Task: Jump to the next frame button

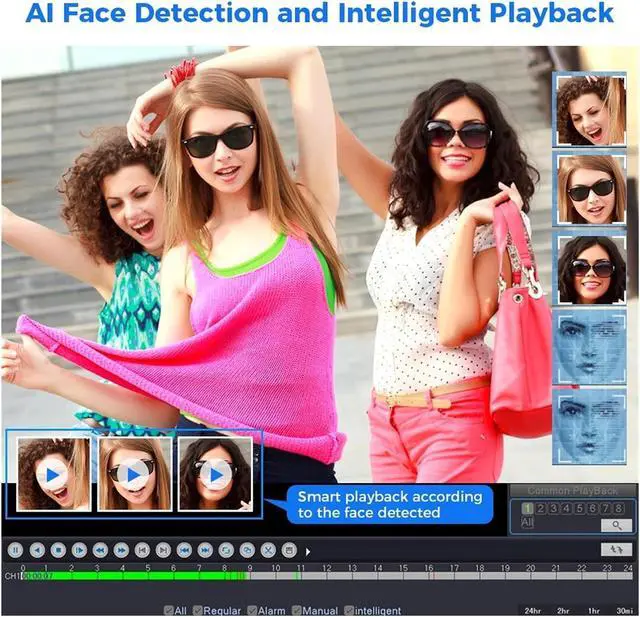Action: tap(163, 550)
